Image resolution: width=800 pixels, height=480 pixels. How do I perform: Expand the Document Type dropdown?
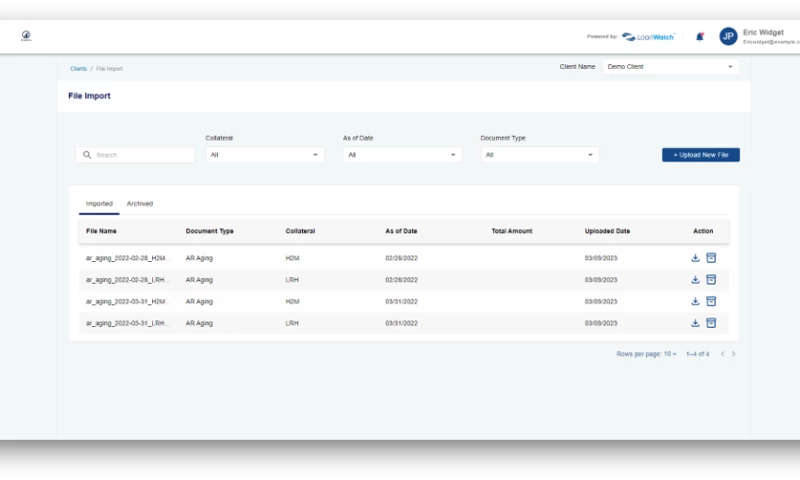[540, 155]
